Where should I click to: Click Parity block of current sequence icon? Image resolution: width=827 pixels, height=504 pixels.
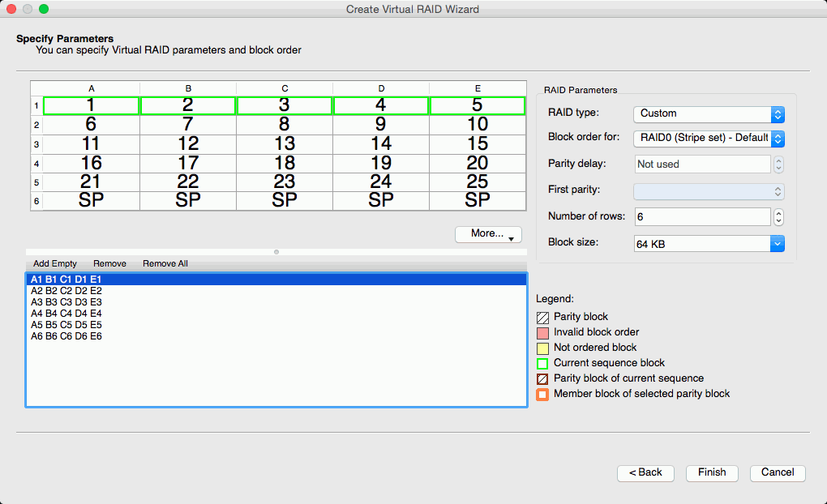[x=542, y=378]
